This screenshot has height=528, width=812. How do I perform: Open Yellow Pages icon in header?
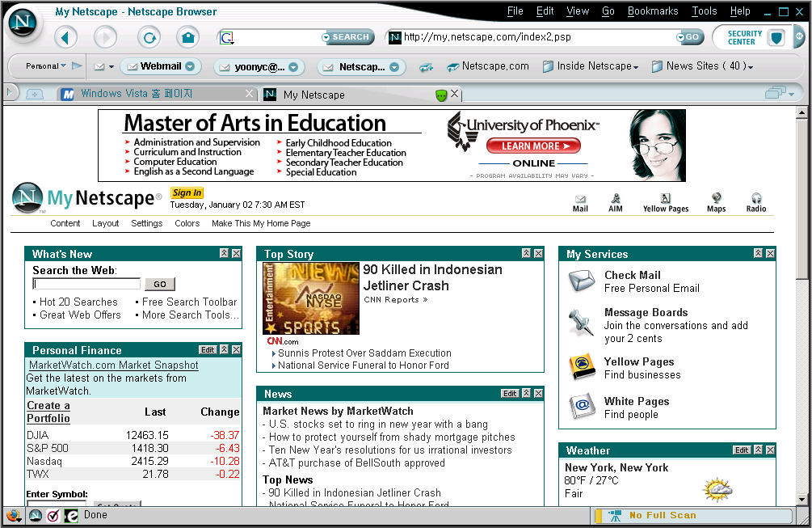[x=666, y=203]
